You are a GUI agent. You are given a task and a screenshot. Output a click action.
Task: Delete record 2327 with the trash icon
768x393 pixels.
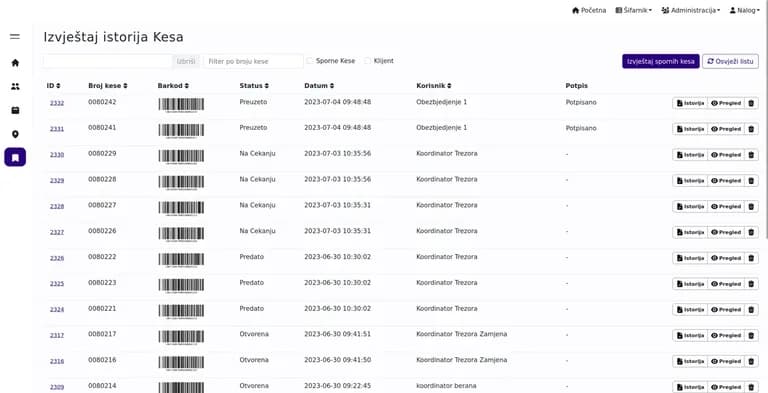(x=751, y=232)
